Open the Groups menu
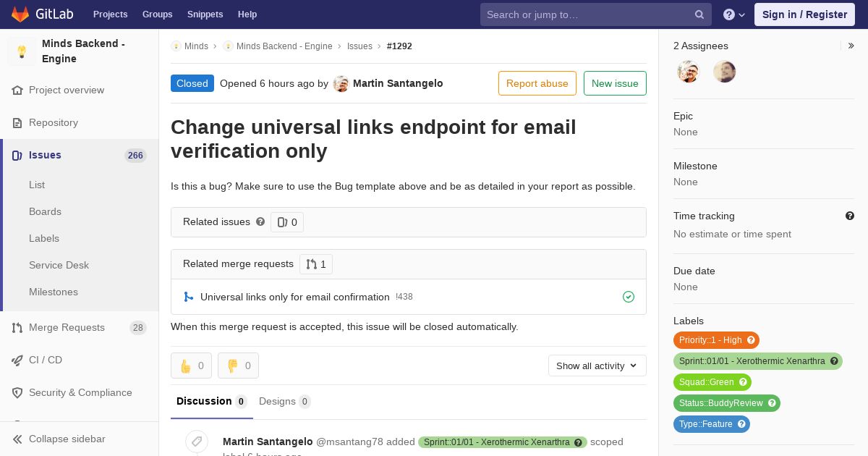Image resolution: width=868 pixels, height=456 pixels. pos(157,14)
